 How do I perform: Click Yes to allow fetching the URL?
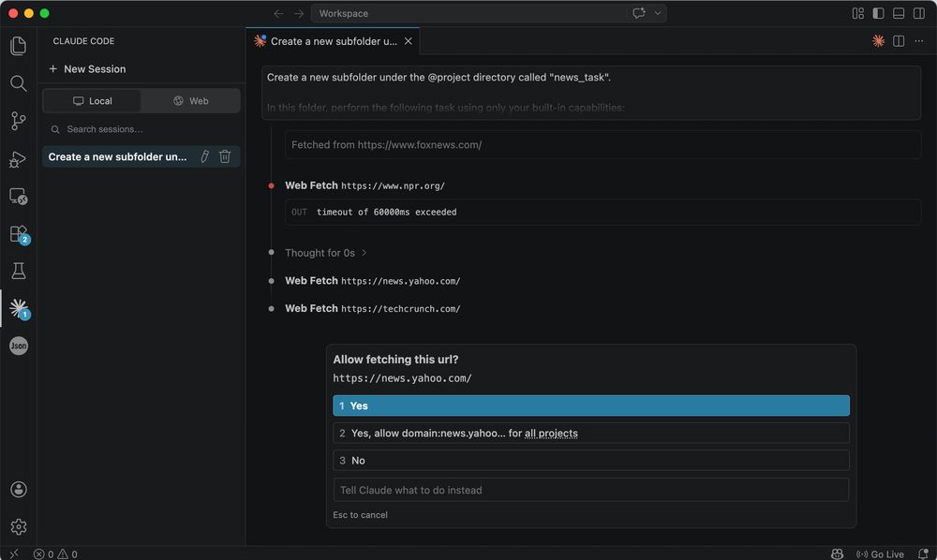pyautogui.click(x=590, y=405)
